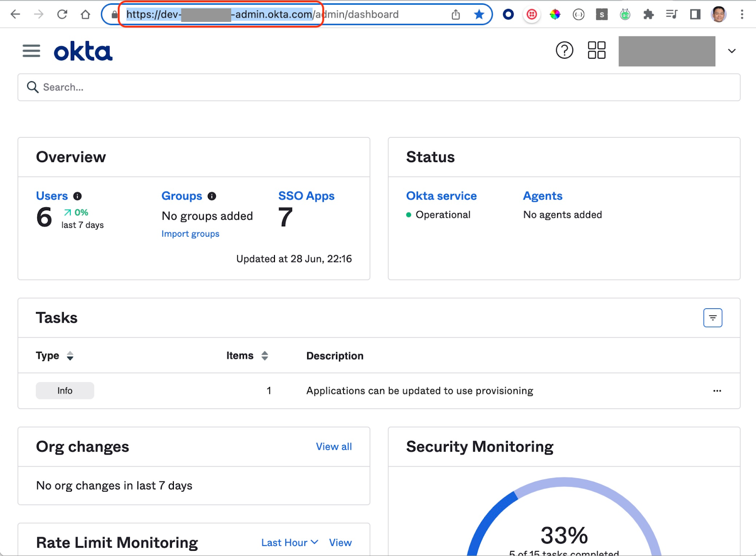Click the SSO Apps count 7

click(285, 217)
